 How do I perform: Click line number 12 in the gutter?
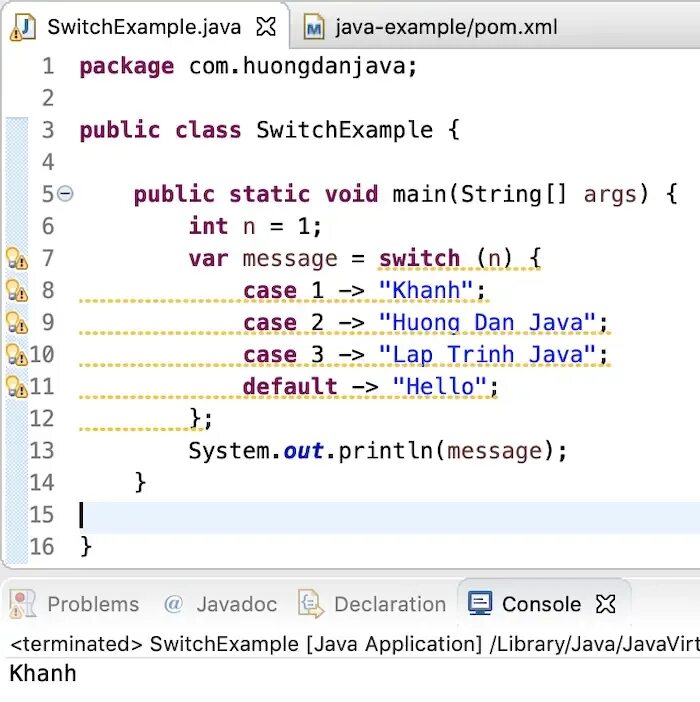[x=42, y=419]
